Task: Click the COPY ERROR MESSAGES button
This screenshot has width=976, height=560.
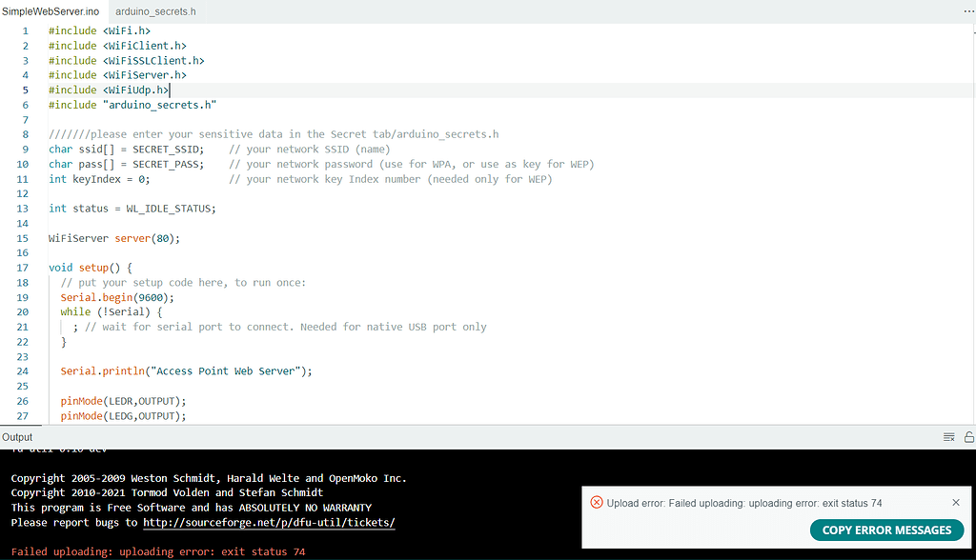Action: click(886, 530)
